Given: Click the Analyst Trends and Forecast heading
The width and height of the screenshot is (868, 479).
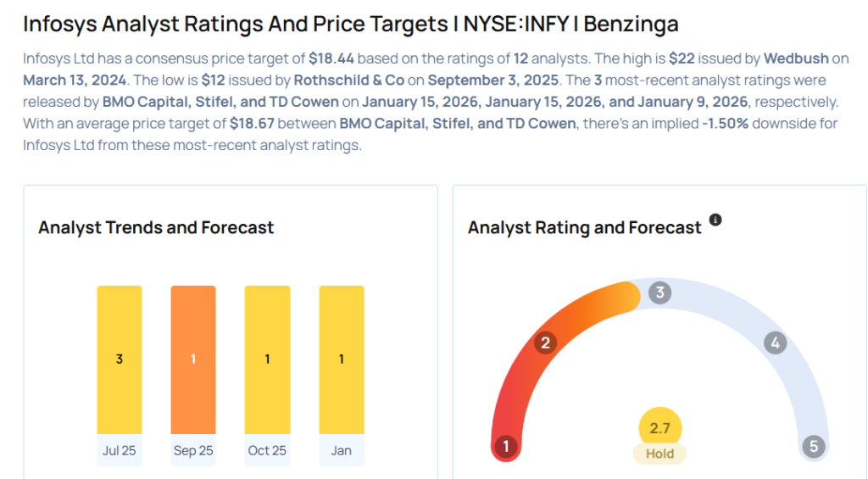Looking at the screenshot, I should (156, 227).
